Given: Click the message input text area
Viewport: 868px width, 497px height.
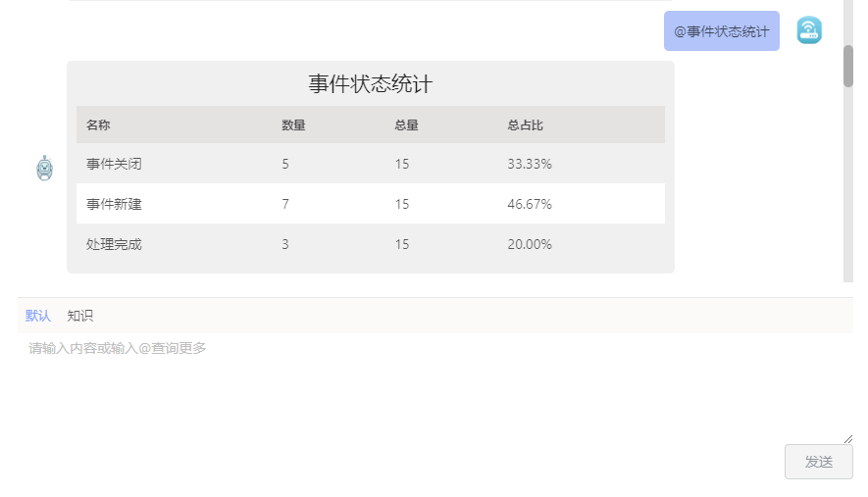Looking at the screenshot, I should [432, 387].
